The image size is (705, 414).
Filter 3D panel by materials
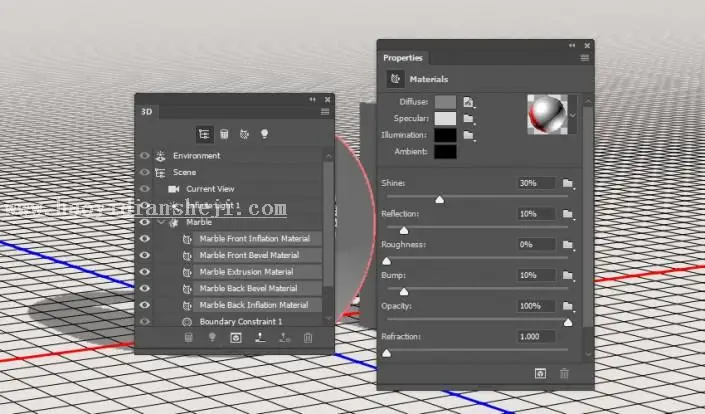244,134
